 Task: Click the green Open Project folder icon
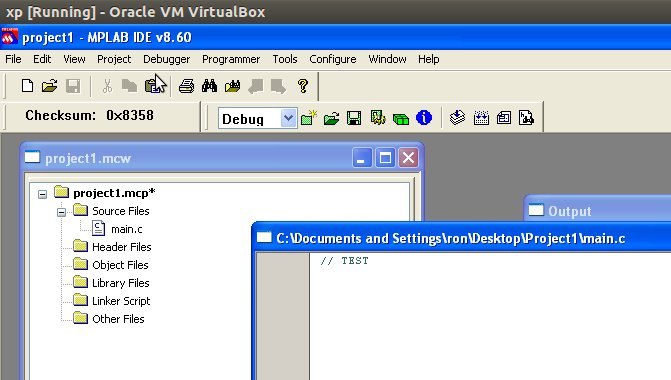click(331, 118)
